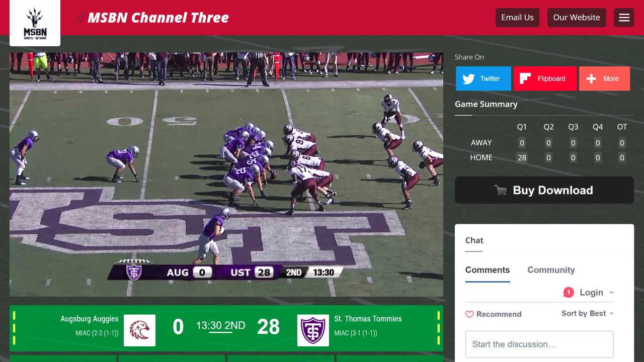644x362 pixels.
Task: Click the MIAC (2-2 (1-1)) record text
Action: (x=97, y=333)
